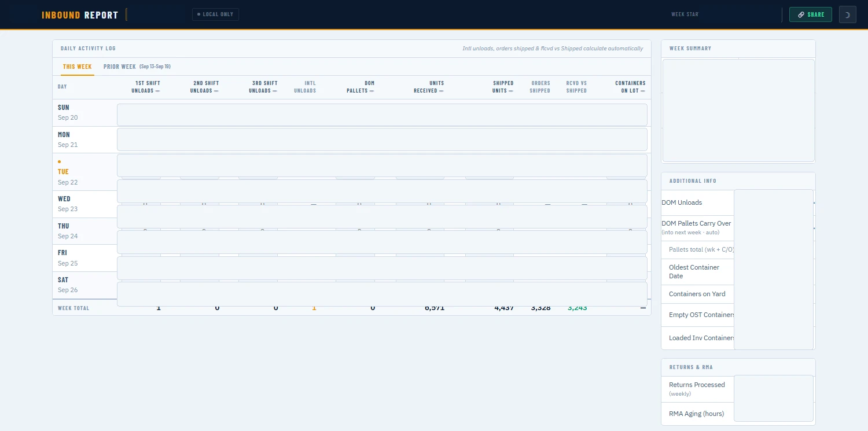Click the Additional Info panel heading
This screenshot has height=431, width=868.
click(x=693, y=181)
